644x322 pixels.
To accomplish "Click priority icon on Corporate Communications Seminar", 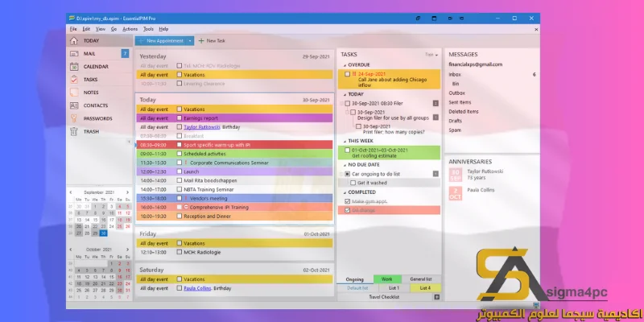I will pos(186,163).
